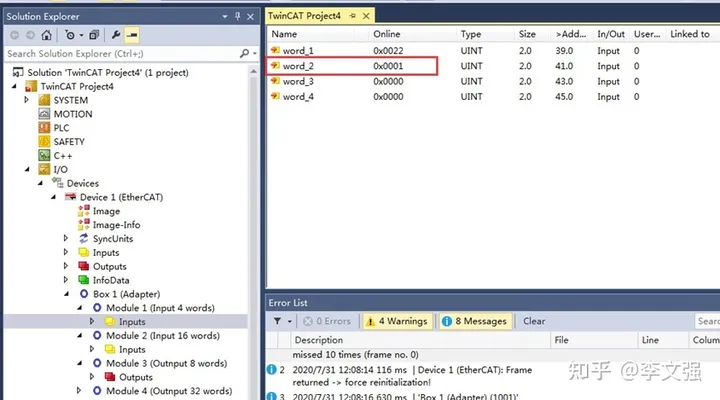Click the word_1 variable icon
Image resolution: width=720 pixels, height=400 pixels.
pyautogui.click(x=276, y=50)
